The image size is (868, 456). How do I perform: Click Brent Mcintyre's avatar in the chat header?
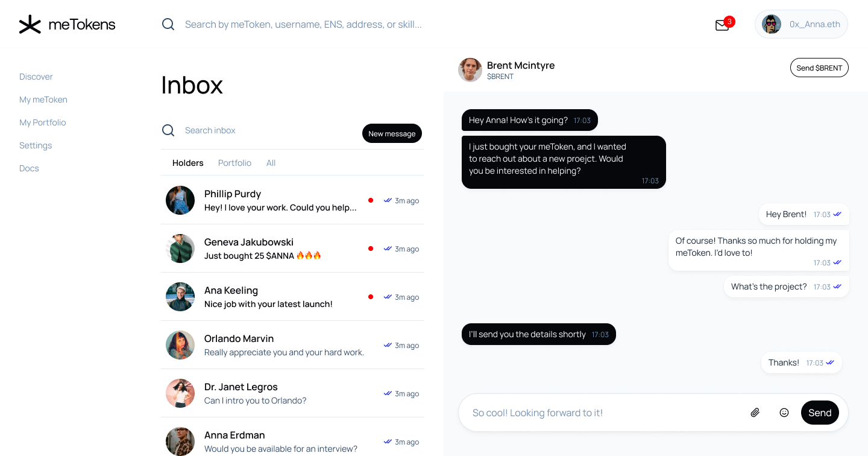[470, 70]
